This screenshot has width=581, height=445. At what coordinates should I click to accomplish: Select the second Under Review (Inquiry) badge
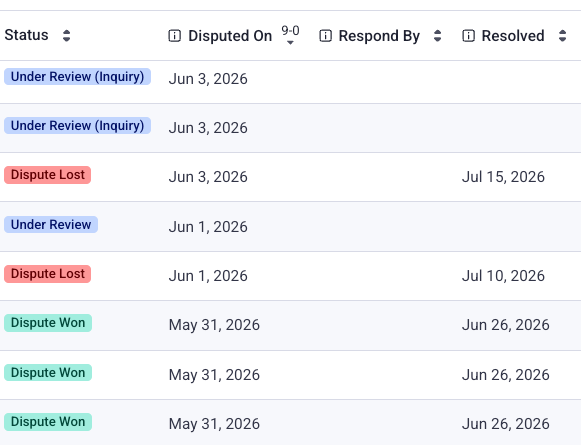[77, 126]
